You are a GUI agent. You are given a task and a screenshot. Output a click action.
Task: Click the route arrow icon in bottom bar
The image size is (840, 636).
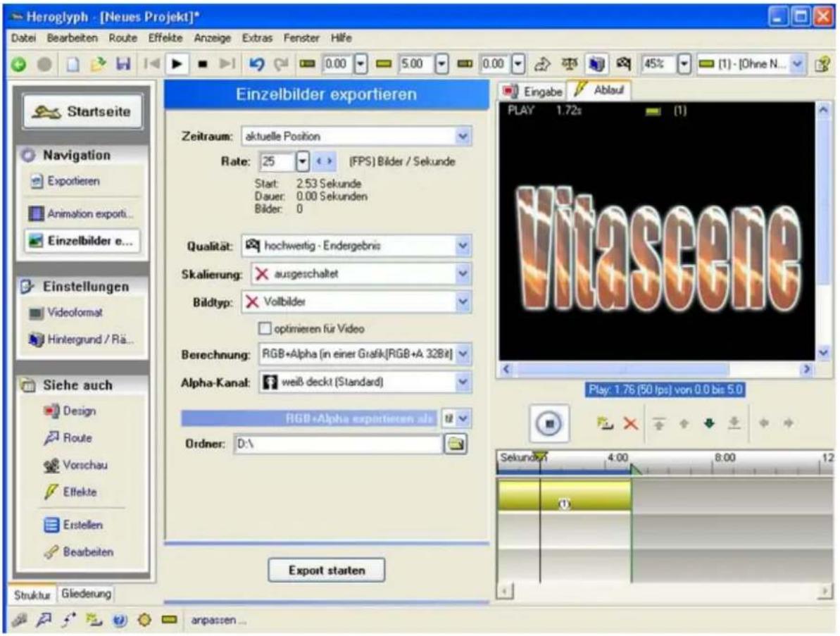pyautogui.click(x=44, y=620)
